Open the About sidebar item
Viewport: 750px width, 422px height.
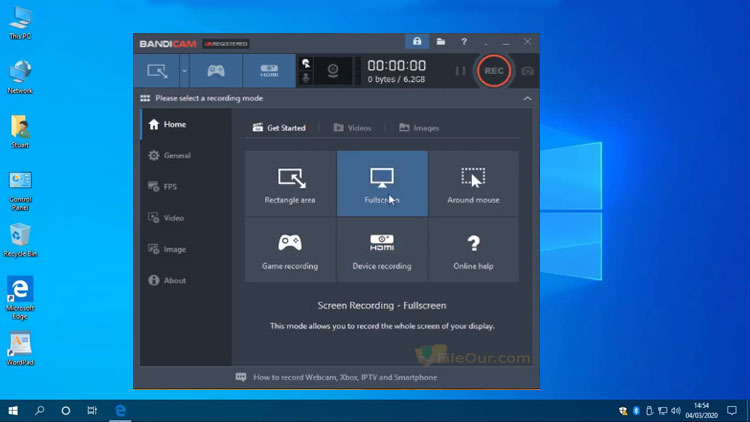187,280
